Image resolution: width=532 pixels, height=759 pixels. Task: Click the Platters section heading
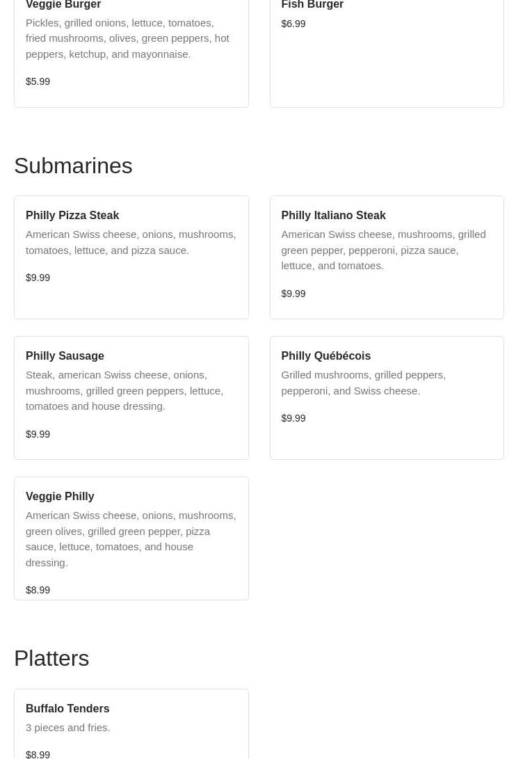[x=51, y=658]
